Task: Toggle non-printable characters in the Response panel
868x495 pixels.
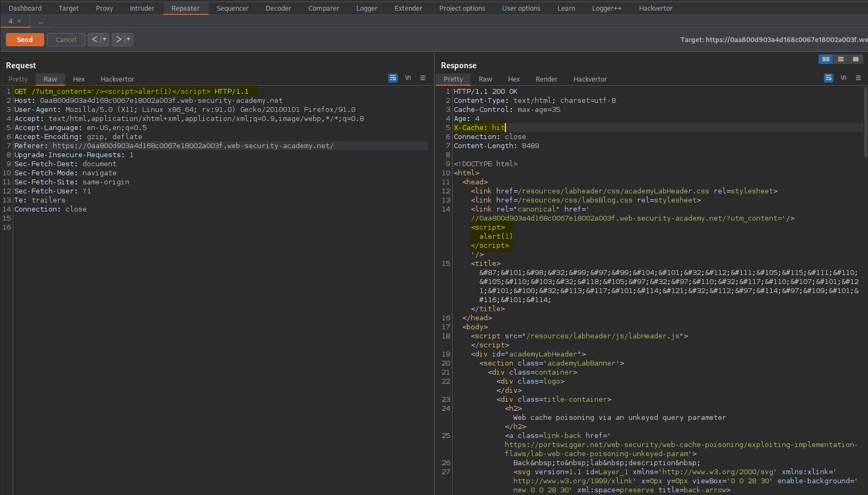Action: pyautogui.click(x=844, y=78)
